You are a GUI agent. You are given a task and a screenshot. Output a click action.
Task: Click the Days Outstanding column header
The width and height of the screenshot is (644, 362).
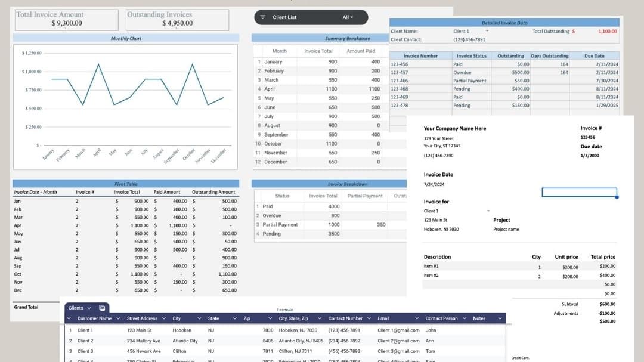coord(550,56)
